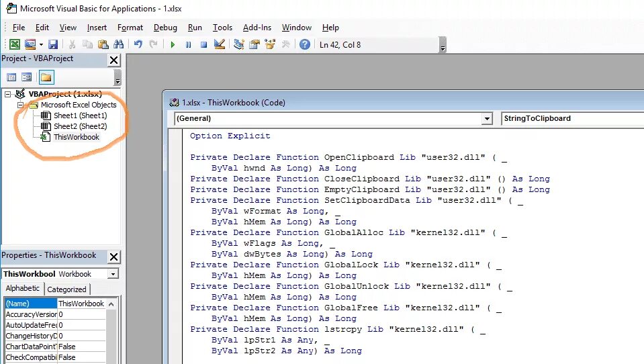Open the Format menu
This screenshot has width=644, height=364.
pyautogui.click(x=130, y=28)
